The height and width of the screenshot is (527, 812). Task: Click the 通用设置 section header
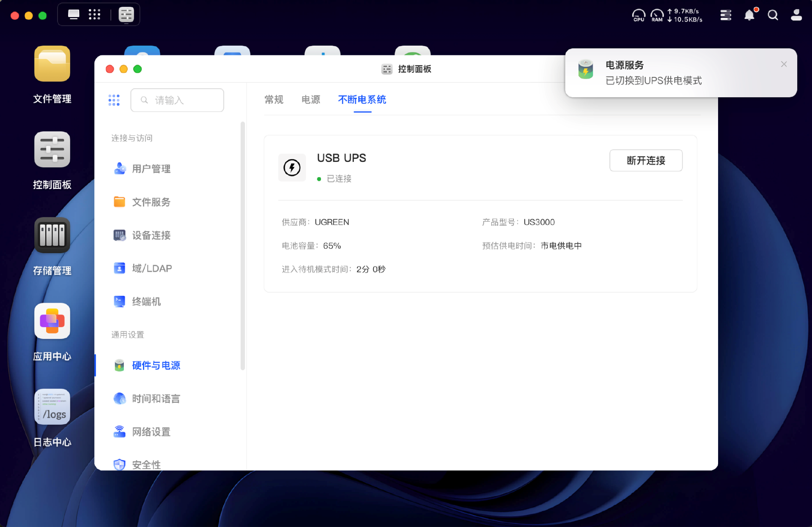[x=128, y=335]
